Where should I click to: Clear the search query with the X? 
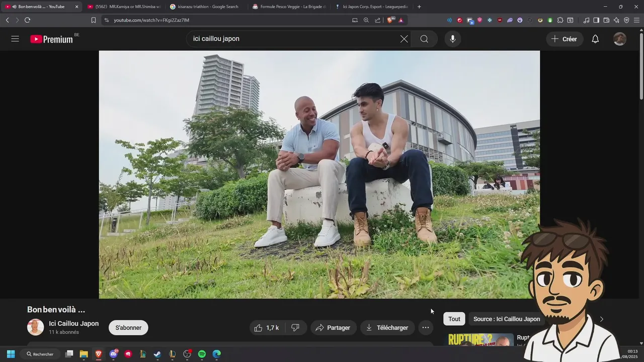pos(404,39)
